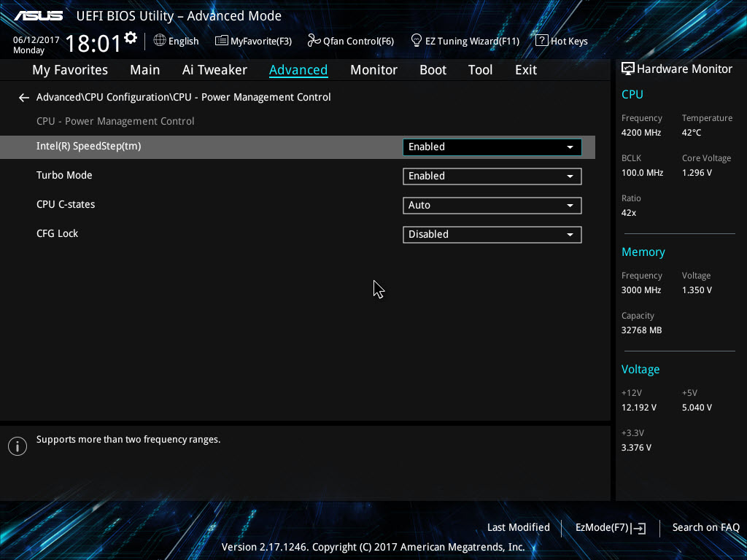Image resolution: width=747 pixels, height=560 pixels.
Task: Click the Memory section heading
Action: [643, 252]
